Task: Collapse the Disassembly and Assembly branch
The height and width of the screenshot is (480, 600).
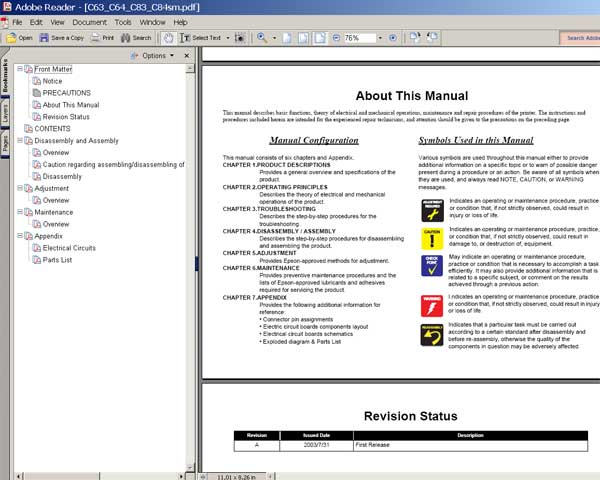Action: [20, 140]
